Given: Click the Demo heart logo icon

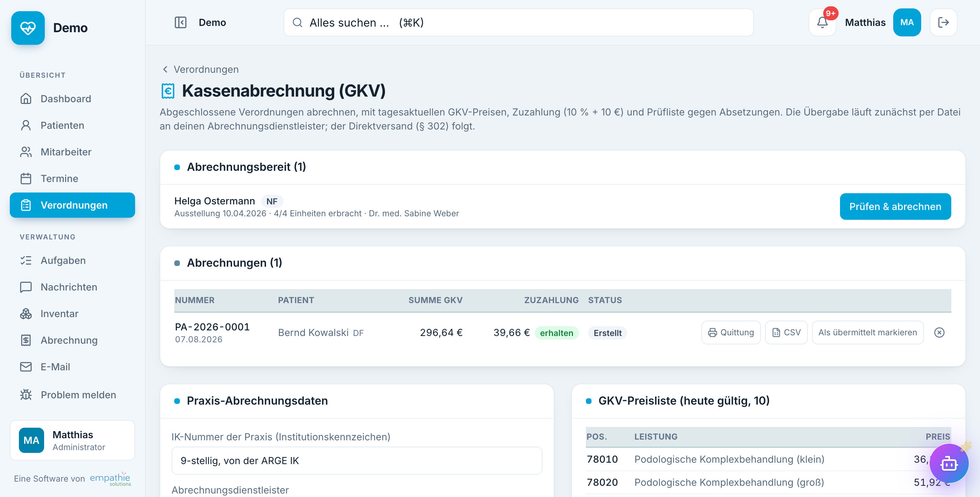Looking at the screenshot, I should tap(28, 28).
